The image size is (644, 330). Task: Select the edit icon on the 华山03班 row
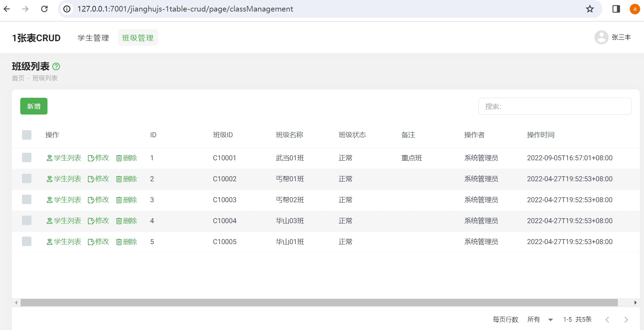(91, 221)
